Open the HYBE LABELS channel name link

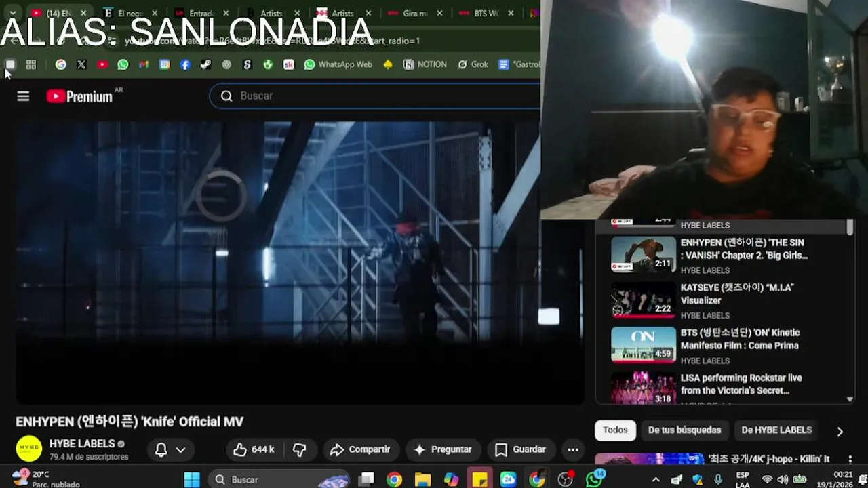(x=82, y=444)
